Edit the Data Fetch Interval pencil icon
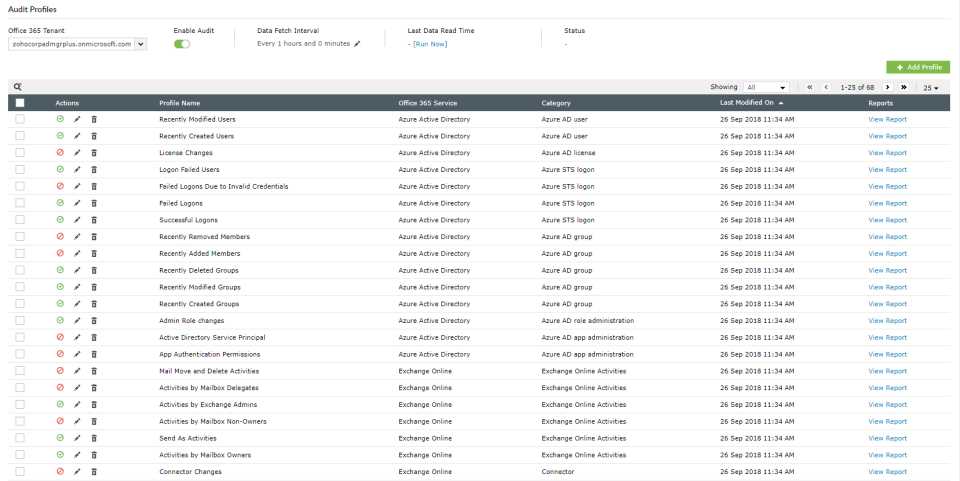 [357, 44]
